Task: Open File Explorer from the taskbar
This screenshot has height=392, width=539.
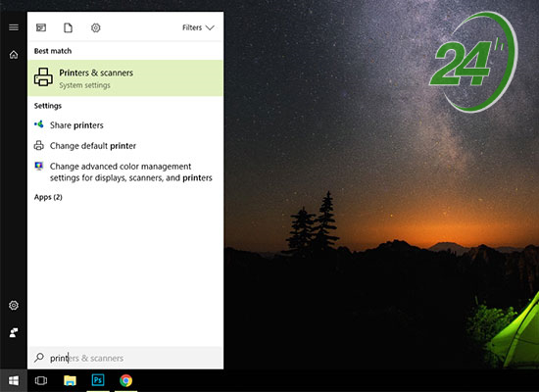Action: click(x=71, y=380)
